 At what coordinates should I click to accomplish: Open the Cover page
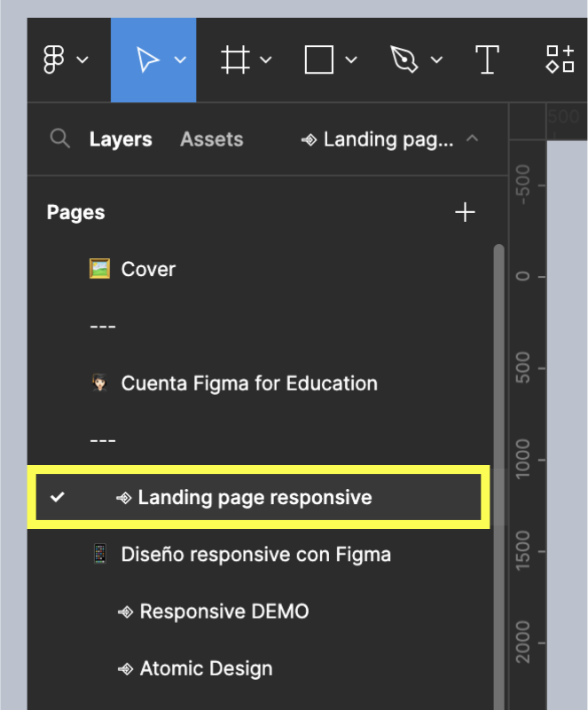point(148,269)
